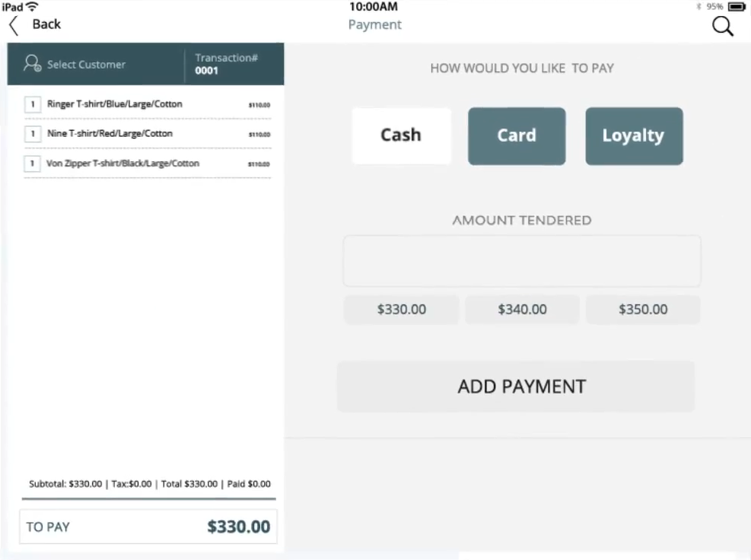
Task: Click the Amount Tendered input field
Action: click(521, 261)
